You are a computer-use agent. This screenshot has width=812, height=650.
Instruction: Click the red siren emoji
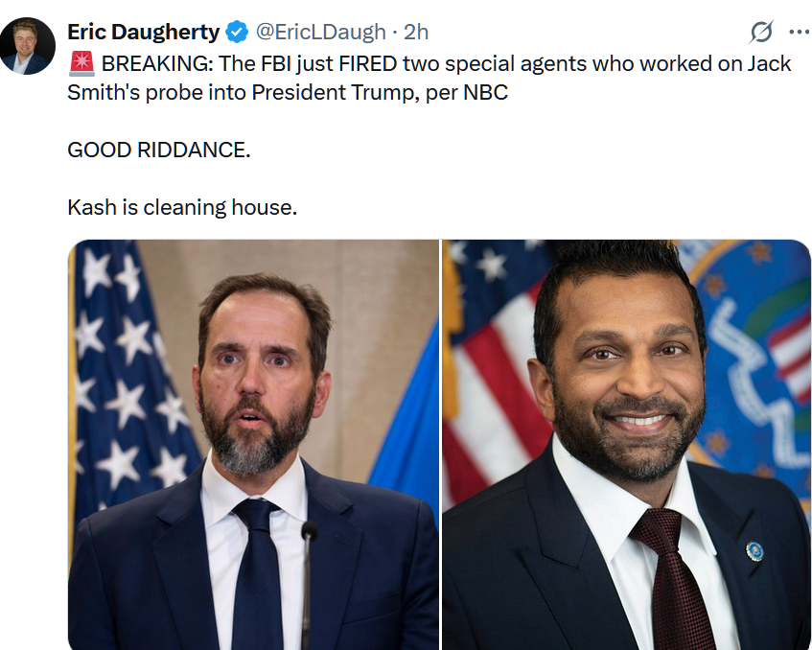(81, 64)
